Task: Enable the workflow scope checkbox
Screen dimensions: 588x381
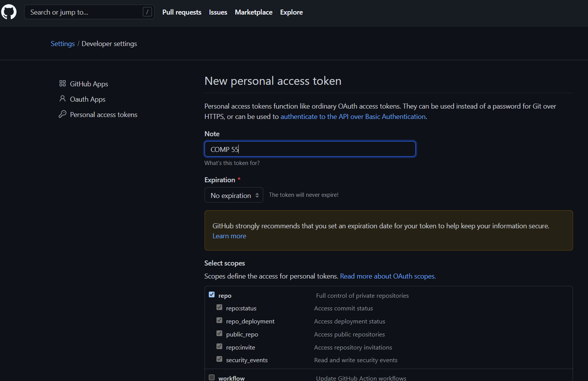Action: tap(211, 378)
